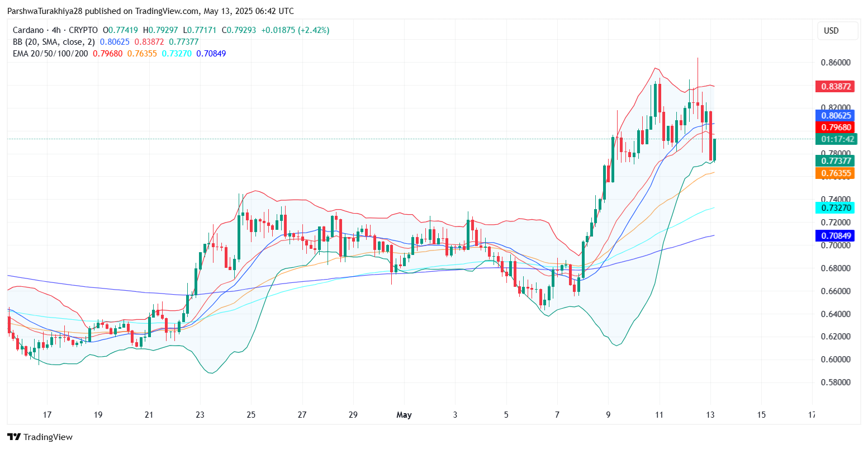Click the blue BB basis price tag 0.80625
The height and width of the screenshot is (449, 868).
tap(836, 115)
